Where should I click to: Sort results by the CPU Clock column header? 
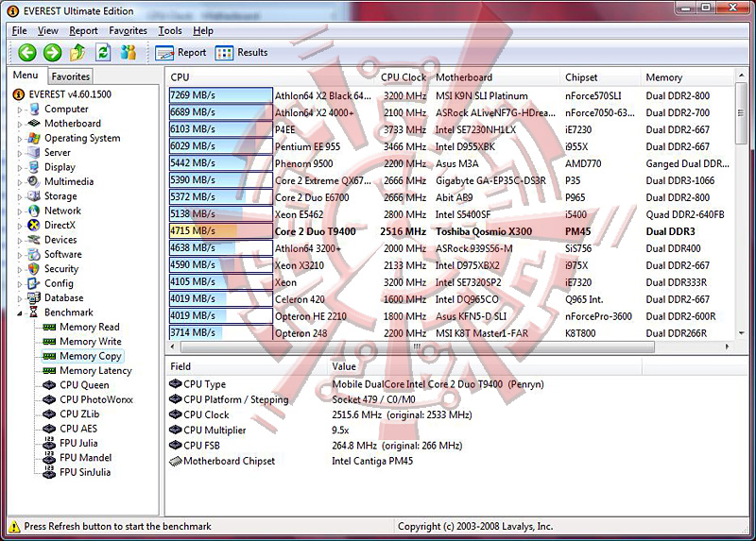[x=404, y=77]
